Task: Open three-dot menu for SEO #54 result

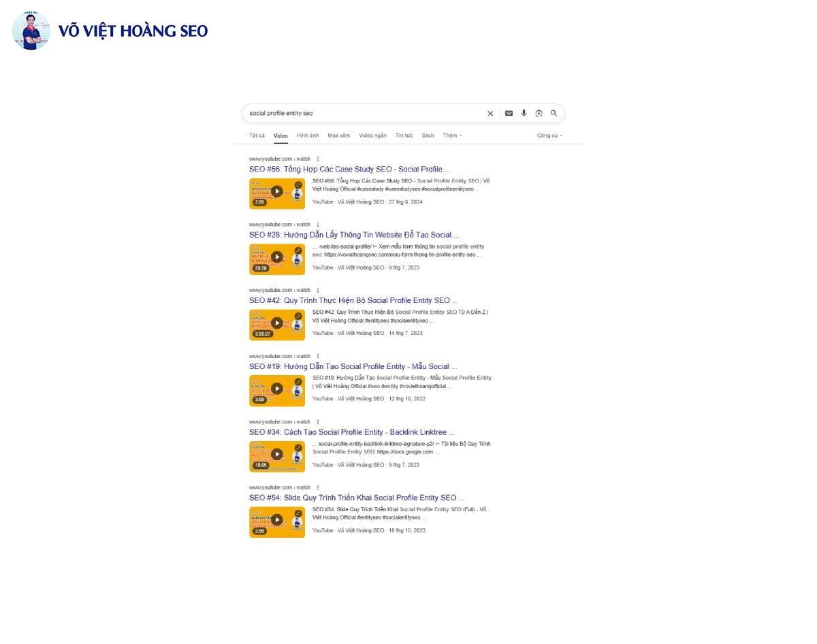Action: (318, 487)
